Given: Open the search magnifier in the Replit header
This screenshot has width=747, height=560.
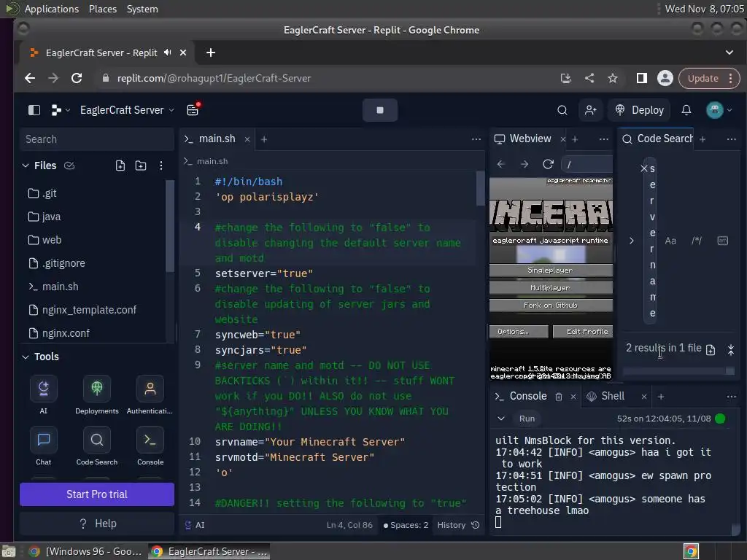Looking at the screenshot, I should pos(562,111).
